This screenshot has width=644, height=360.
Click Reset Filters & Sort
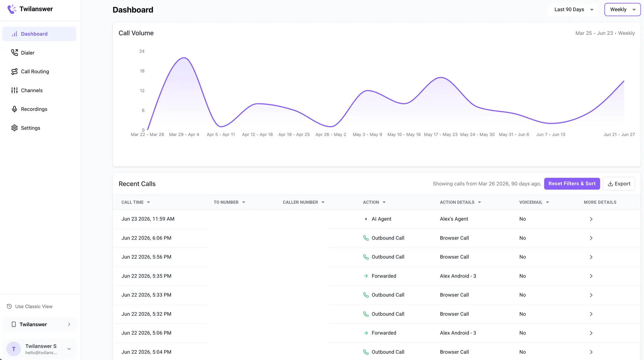coord(572,184)
